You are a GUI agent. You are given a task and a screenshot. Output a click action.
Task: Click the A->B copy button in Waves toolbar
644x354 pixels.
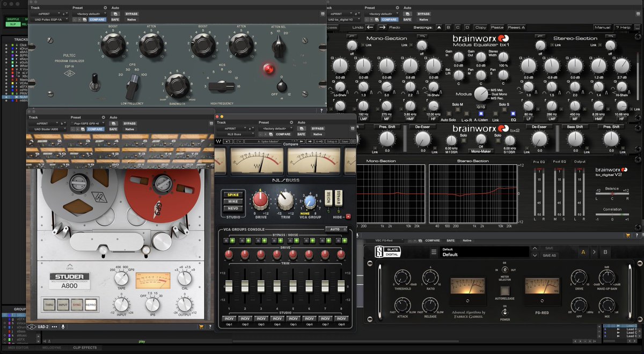(319, 141)
